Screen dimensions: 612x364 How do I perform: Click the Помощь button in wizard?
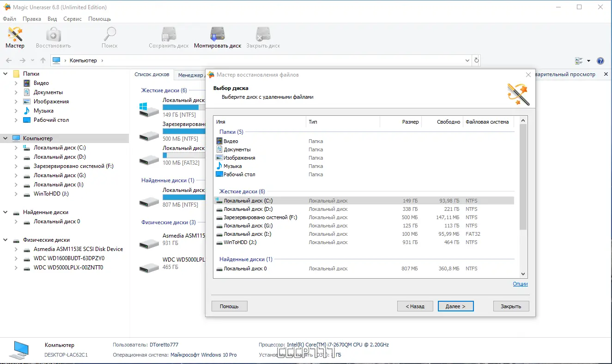click(229, 306)
